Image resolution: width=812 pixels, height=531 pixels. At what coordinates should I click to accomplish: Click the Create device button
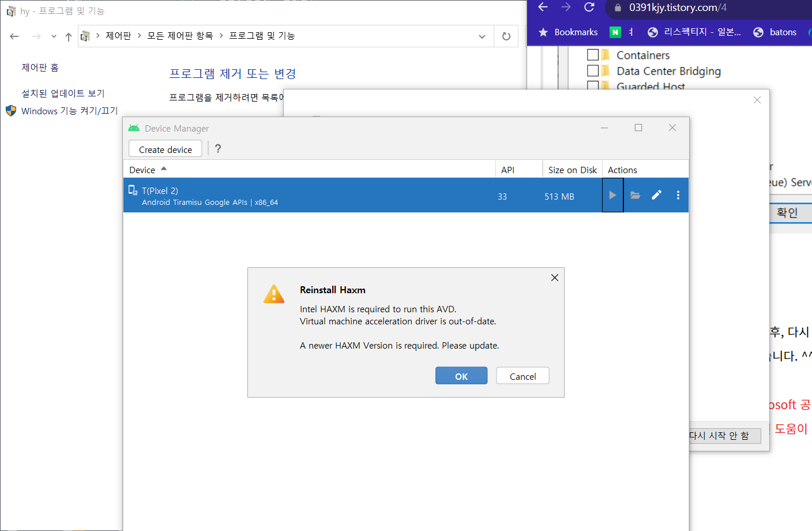pyautogui.click(x=166, y=149)
